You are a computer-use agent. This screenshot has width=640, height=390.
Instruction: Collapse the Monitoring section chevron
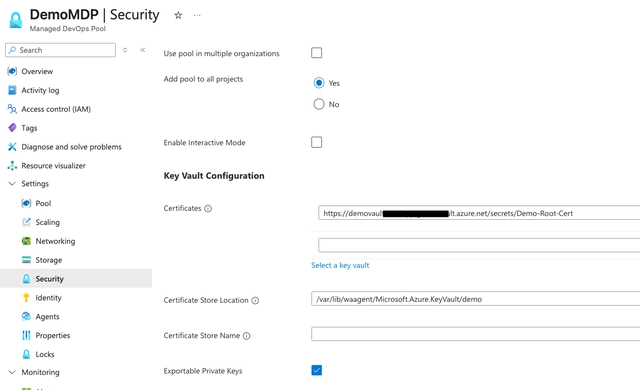[x=12, y=372]
